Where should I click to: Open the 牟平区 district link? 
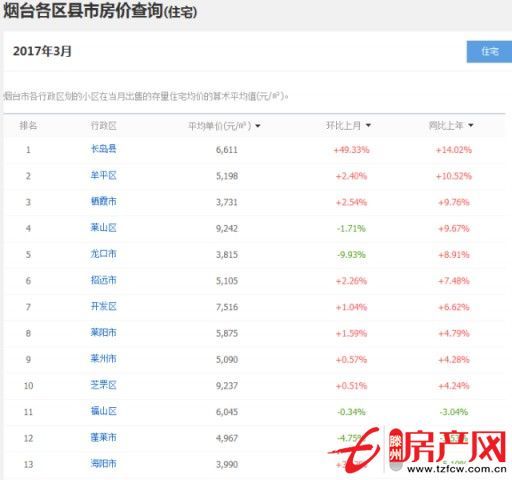[x=103, y=175]
